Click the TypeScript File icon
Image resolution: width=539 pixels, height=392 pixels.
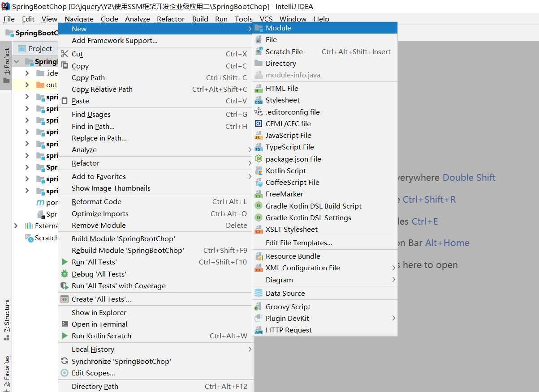click(259, 147)
